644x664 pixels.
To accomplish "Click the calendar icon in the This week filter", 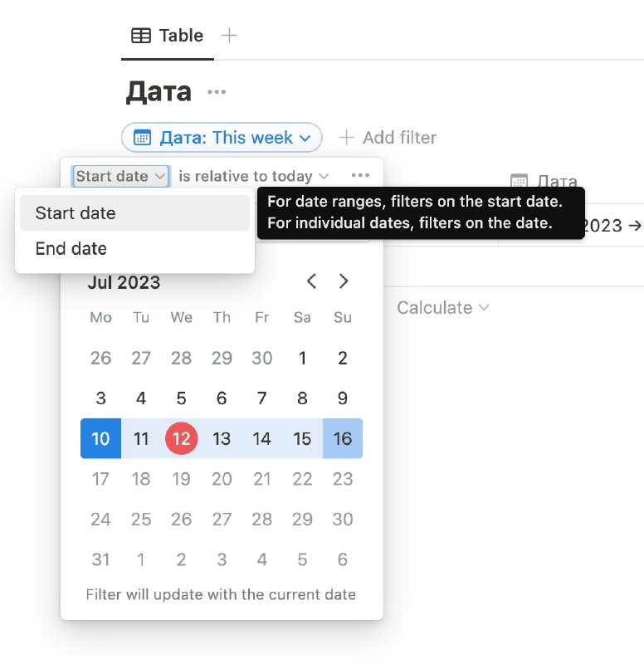I will click(142, 138).
